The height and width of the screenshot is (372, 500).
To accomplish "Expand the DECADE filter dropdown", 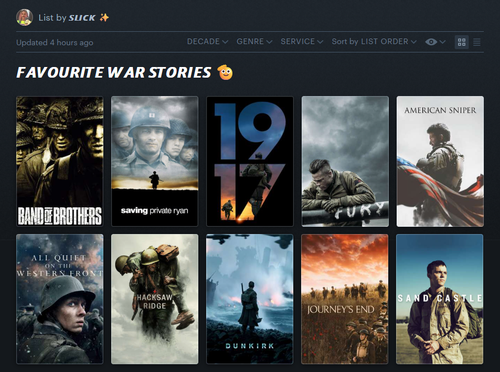I will click(x=207, y=42).
